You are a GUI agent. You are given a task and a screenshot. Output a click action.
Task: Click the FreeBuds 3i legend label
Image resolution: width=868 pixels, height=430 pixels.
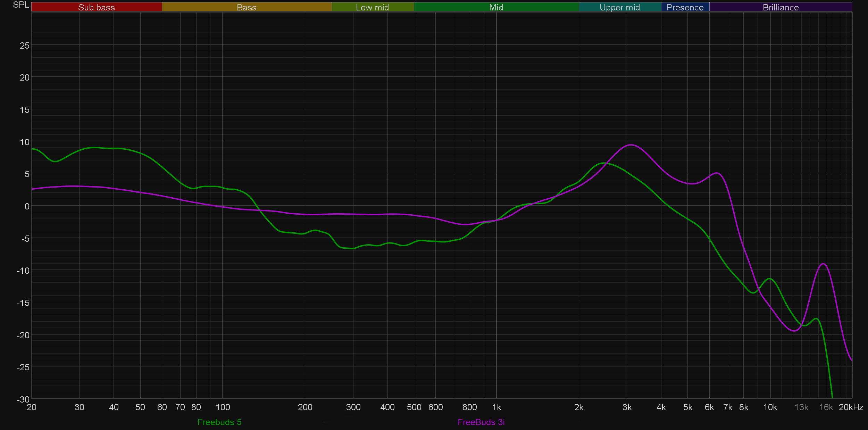point(481,422)
